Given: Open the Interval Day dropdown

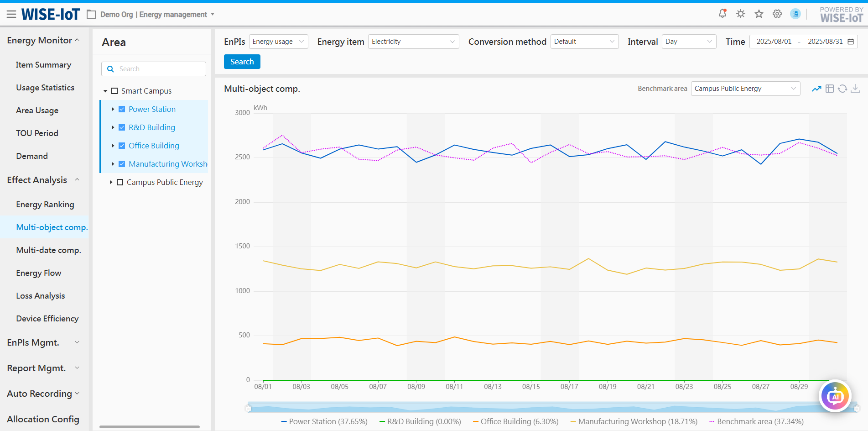Looking at the screenshot, I should point(688,42).
